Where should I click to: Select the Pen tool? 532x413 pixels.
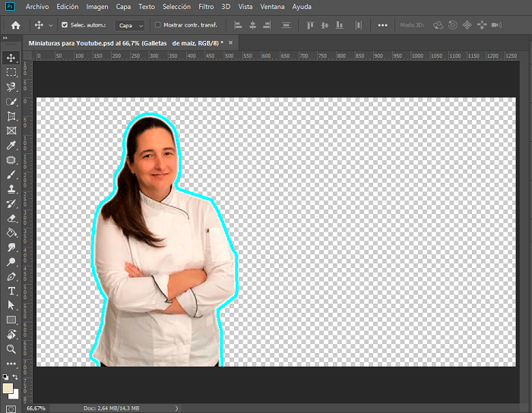tap(11, 276)
